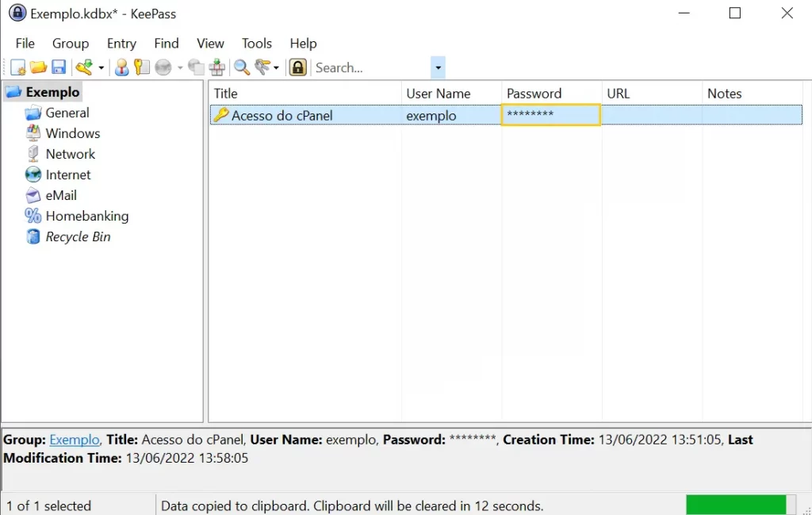The width and height of the screenshot is (812, 515).
Task: Maximize the KeePass window
Action: 735,13
